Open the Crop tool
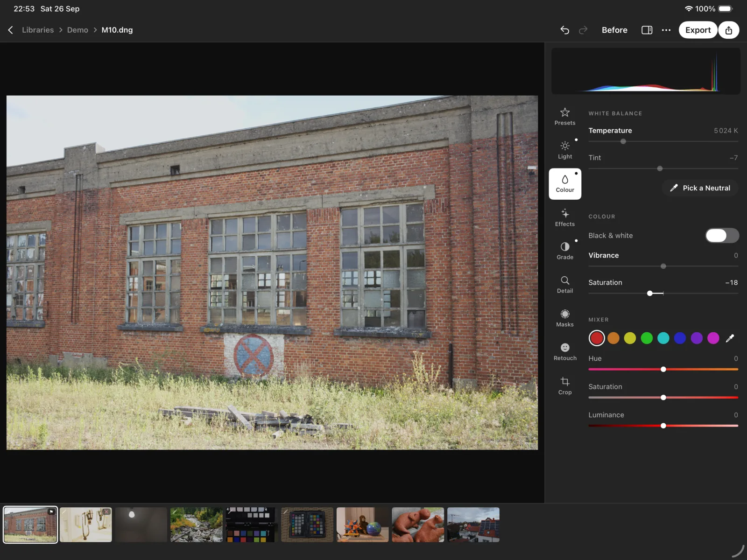 pos(565,385)
